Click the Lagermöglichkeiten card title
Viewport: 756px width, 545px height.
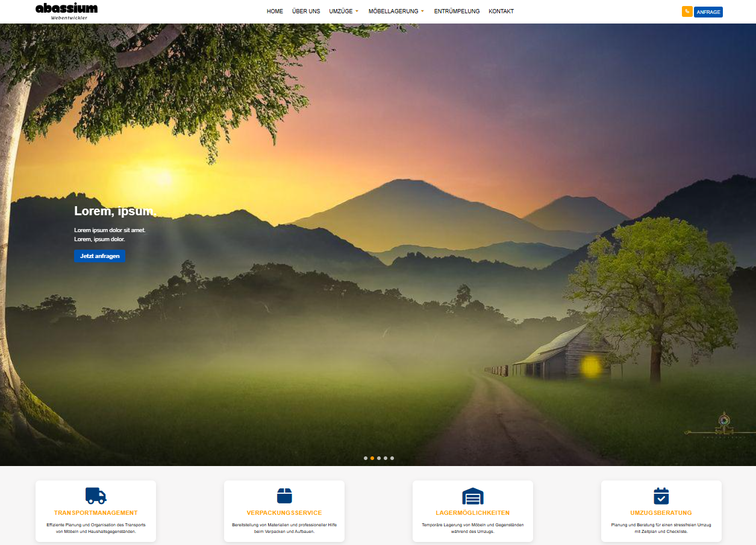coord(473,513)
